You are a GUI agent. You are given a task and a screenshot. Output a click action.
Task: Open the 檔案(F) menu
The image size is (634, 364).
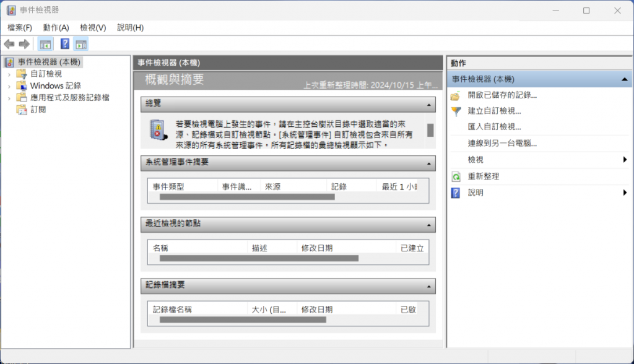[20, 27]
